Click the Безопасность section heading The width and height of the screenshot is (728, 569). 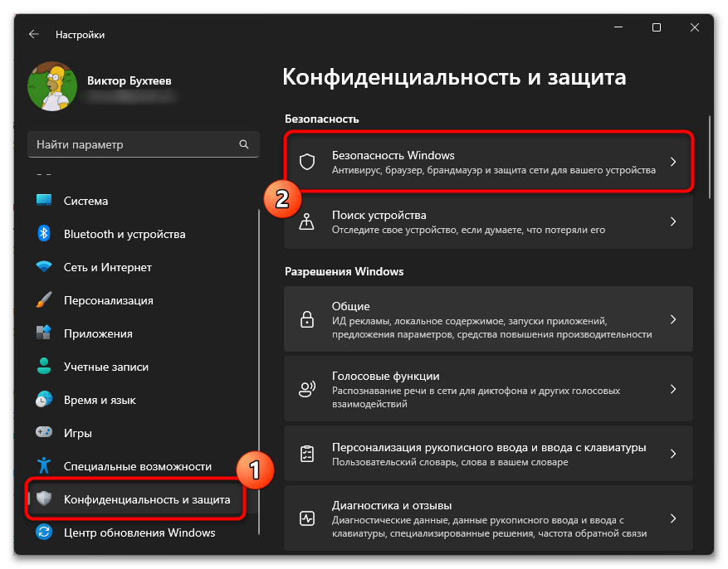(x=322, y=119)
